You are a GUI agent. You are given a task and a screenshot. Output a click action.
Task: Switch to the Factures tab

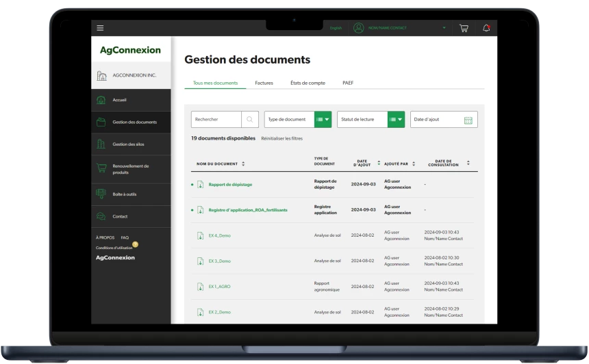point(264,83)
